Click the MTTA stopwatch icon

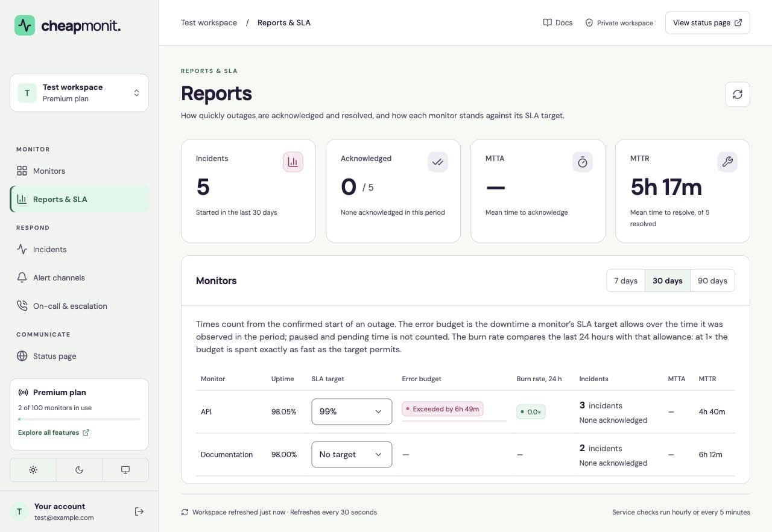point(583,162)
